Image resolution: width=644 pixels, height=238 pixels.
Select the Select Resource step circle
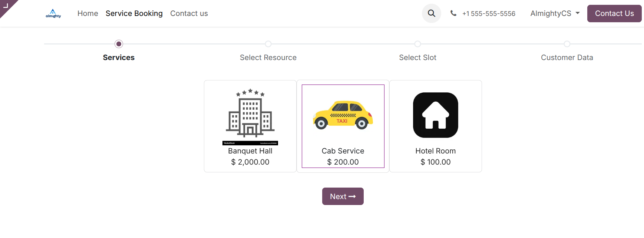pos(268,44)
